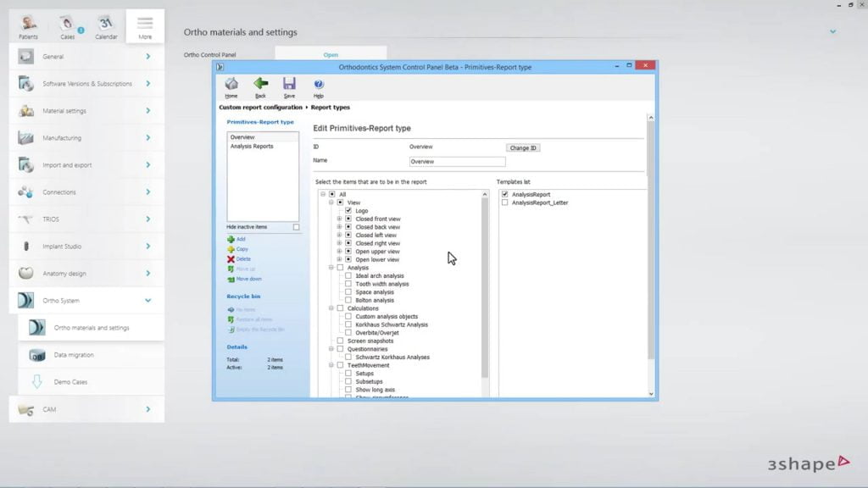The image size is (868, 488).
Task: Click into the Name input field
Action: point(457,161)
